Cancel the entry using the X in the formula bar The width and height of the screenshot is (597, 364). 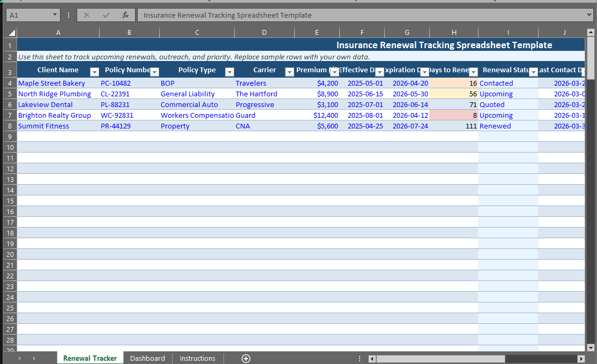coord(86,14)
